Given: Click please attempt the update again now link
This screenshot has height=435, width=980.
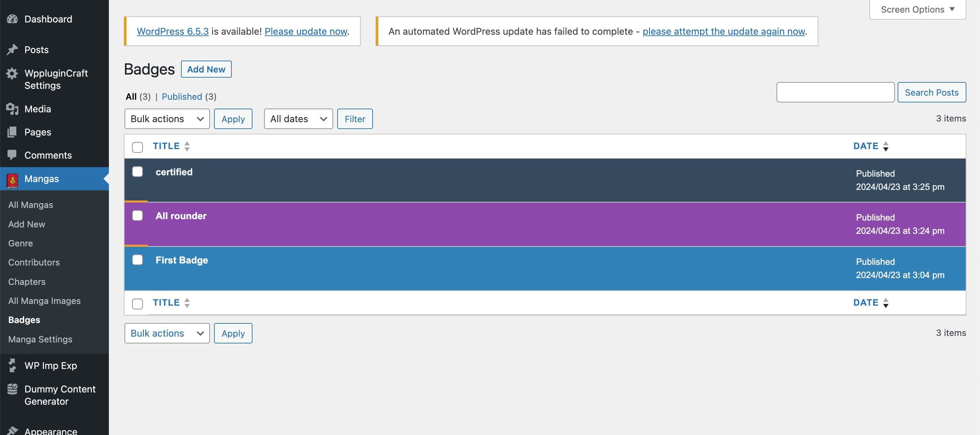Looking at the screenshot, I should click(723, 31).
